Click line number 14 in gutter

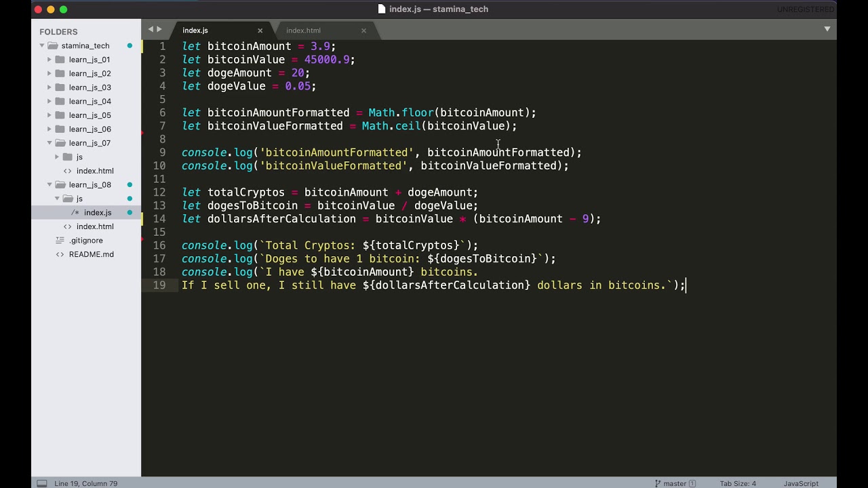coord(159,219)
